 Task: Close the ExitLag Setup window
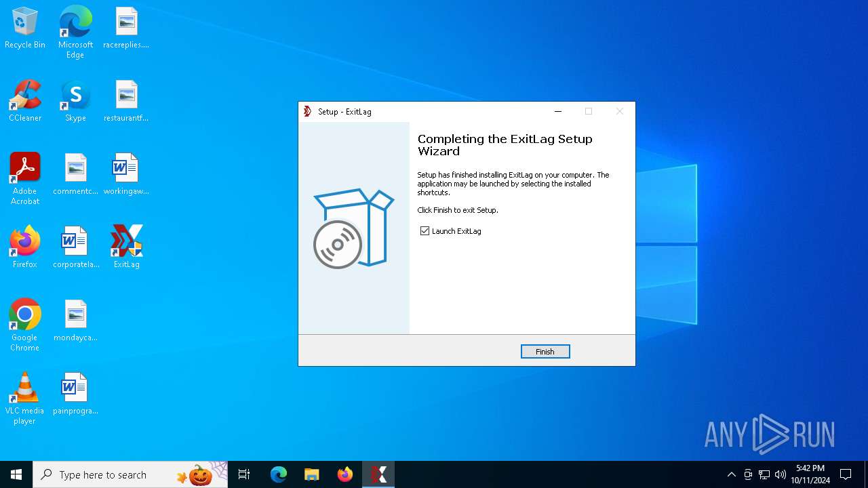point(619,112)
